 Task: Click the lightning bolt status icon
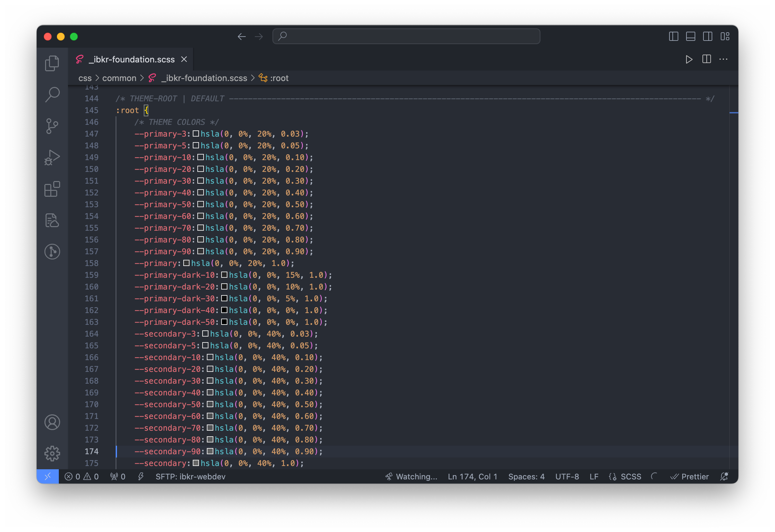(141, 477)
